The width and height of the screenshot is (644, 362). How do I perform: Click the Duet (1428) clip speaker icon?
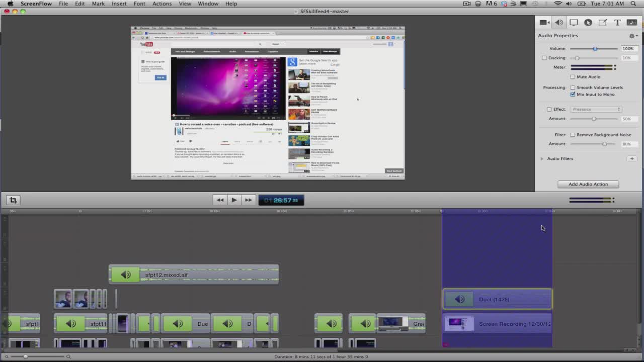tap(460, 299)
